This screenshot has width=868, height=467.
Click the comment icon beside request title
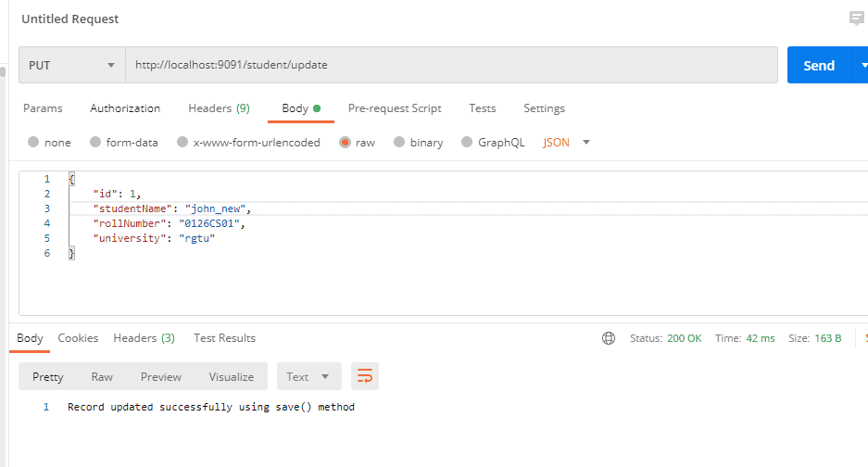tap(856, 19)
